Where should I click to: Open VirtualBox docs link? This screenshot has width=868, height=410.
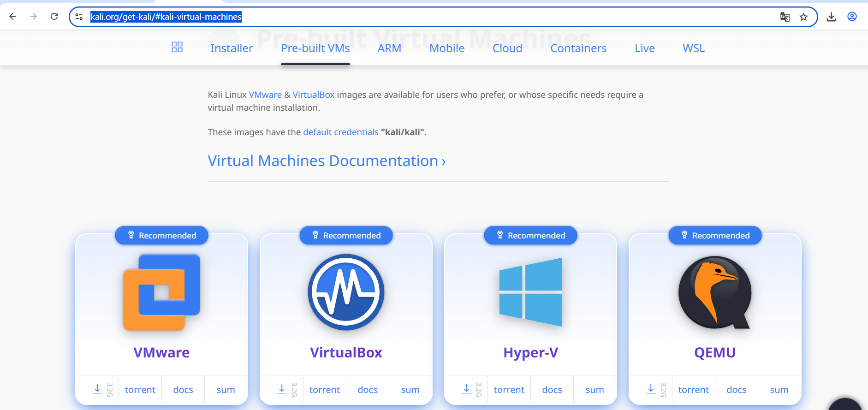tap(368, 390)
